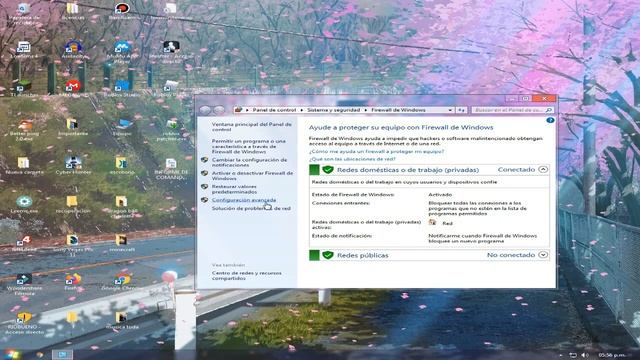
Task: Click Panel de control in breadcrumb
Action: coord(274,110)
